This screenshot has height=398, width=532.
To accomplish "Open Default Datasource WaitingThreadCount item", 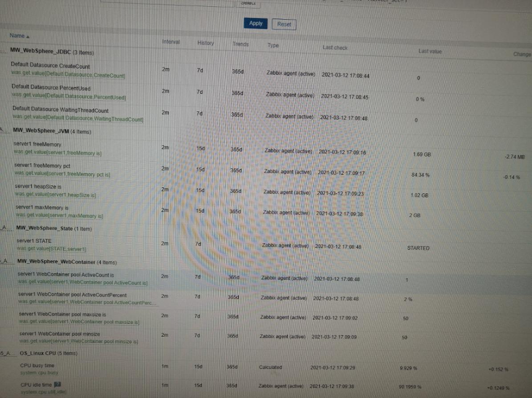I will (x=61, y=109).
